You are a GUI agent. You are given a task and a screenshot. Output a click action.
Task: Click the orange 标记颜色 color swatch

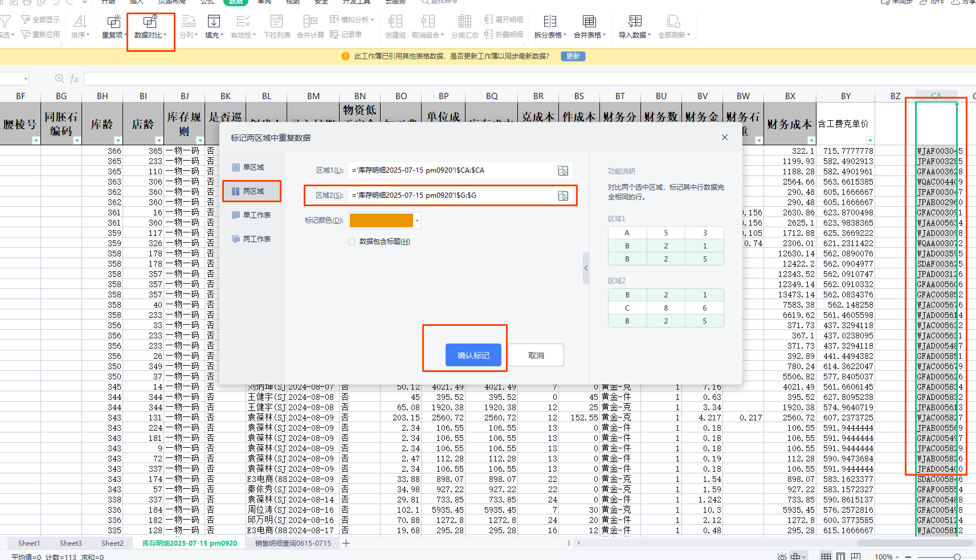(x=381, y=220)
